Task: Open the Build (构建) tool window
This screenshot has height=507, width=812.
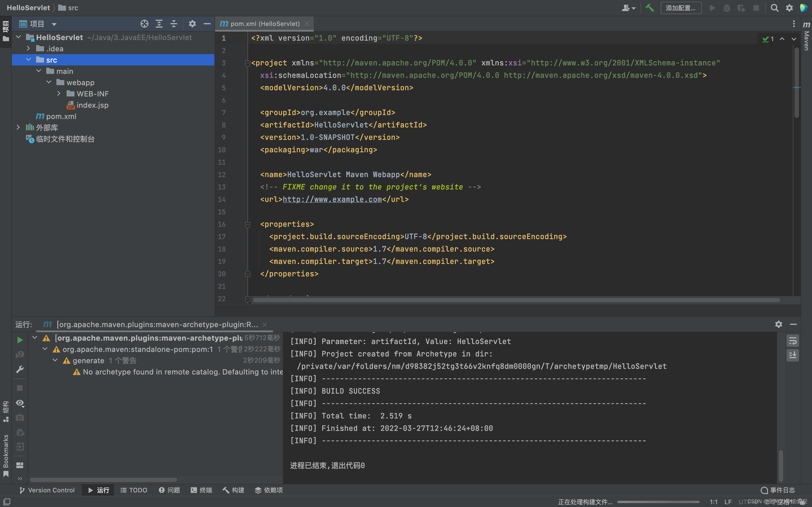Action: (x=233, y=490)
